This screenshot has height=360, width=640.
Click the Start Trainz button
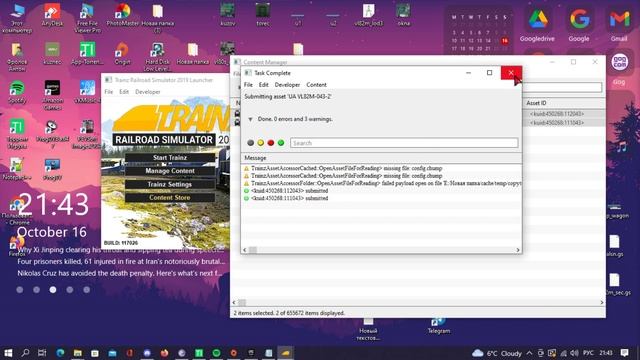(x=170, y=158)
